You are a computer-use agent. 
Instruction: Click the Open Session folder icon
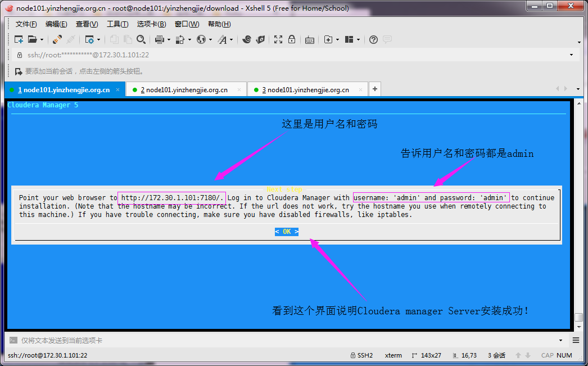coord(33,39)
